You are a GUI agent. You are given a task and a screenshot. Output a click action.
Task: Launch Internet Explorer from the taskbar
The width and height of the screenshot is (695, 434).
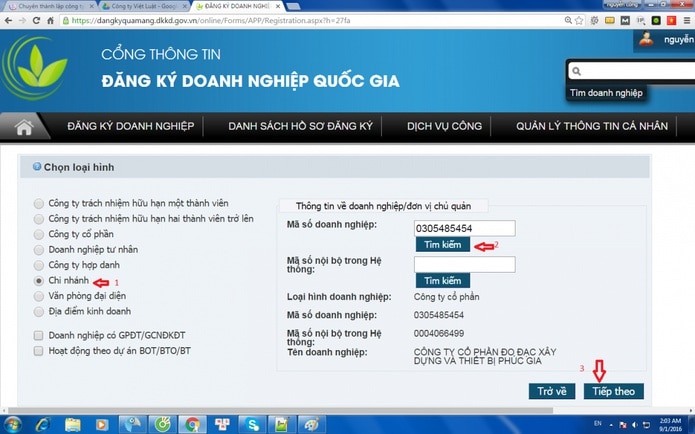point(43,425)
